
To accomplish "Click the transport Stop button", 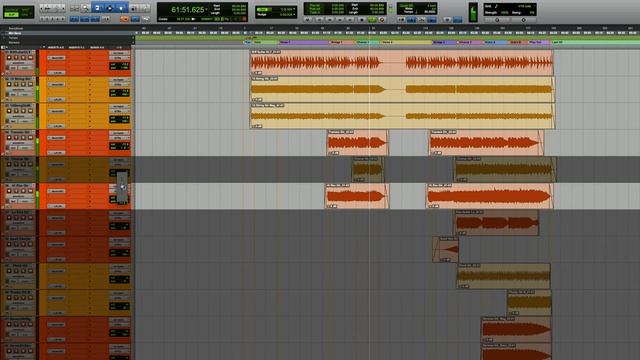I will pyautogui.click(x=362, y=20).
